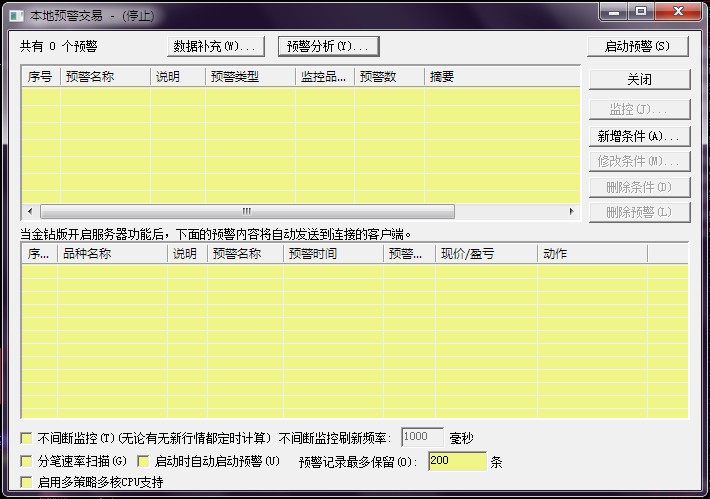
Task: Open 预警分析(Y)... dialog
Action: (328, 46)
